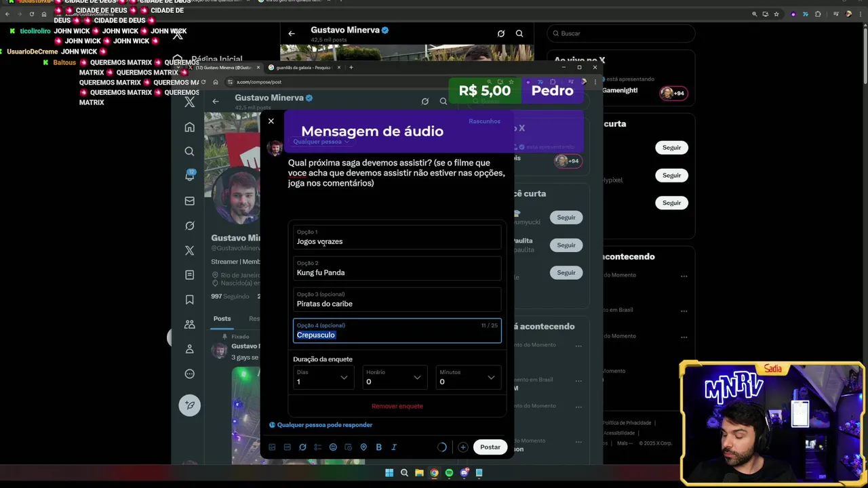Click Seguir beside Hypixel in back window
Image resolution: width=868 pixels, height=488 pixels.
pyautogui.click(x=671, y=176)
